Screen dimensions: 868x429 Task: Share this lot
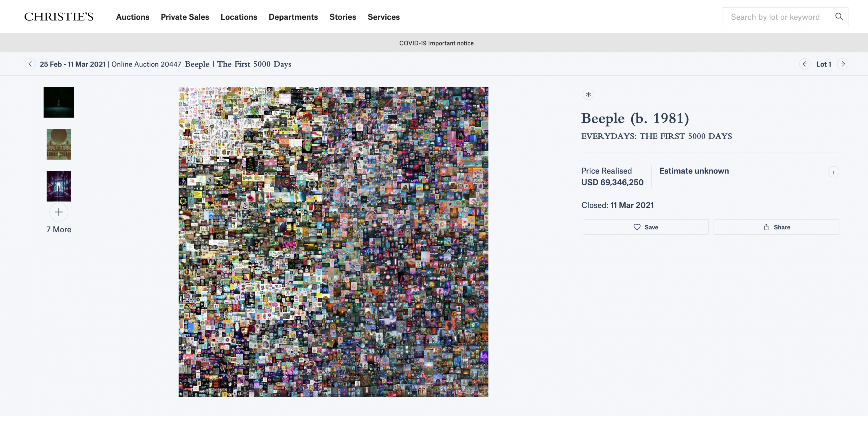[776, 227]
